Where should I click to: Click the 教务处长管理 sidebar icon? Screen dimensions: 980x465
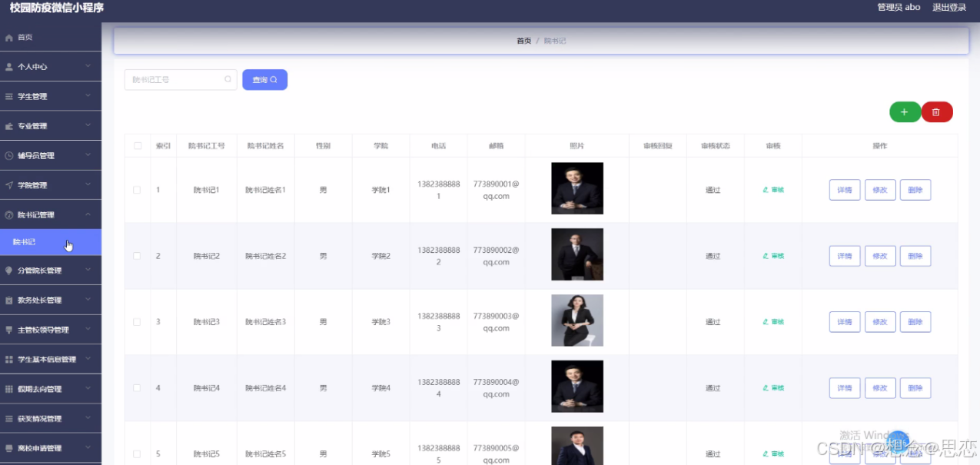[x=9, y=301]
